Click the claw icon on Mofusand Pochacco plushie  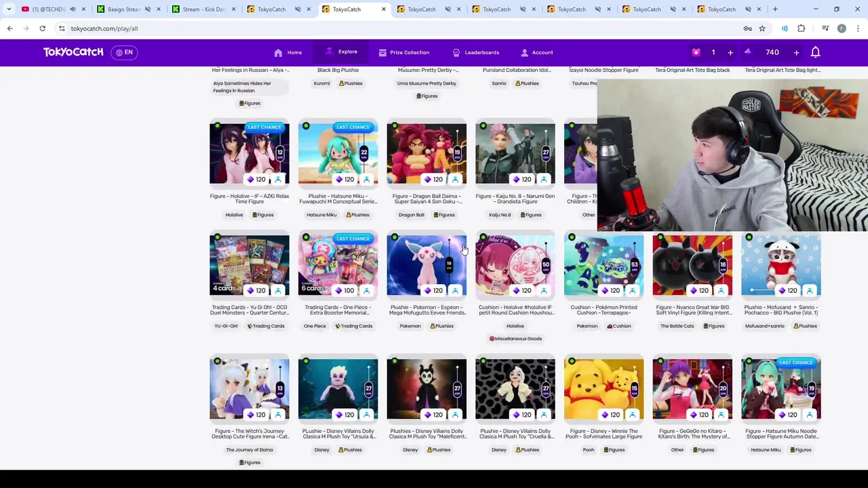point(809,291)
